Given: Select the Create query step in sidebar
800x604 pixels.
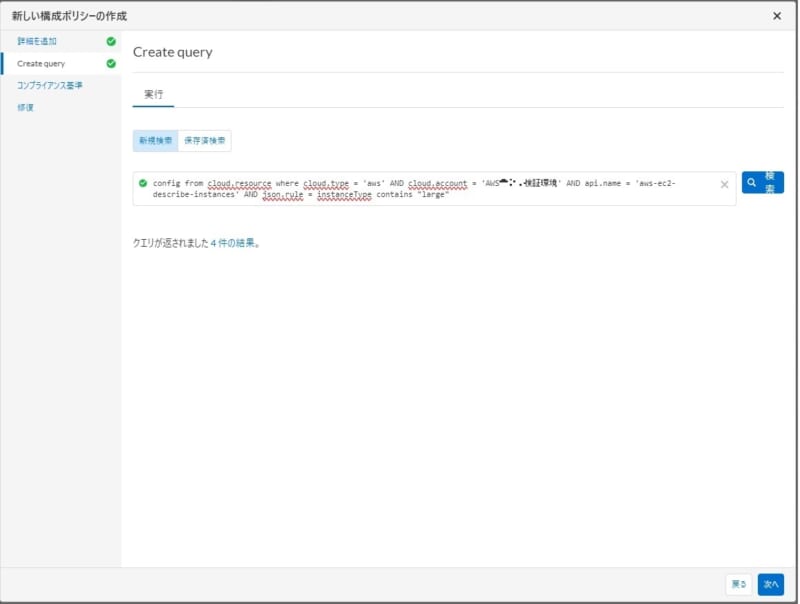Looking at the screenshot, I should click(x=44, y=62).
